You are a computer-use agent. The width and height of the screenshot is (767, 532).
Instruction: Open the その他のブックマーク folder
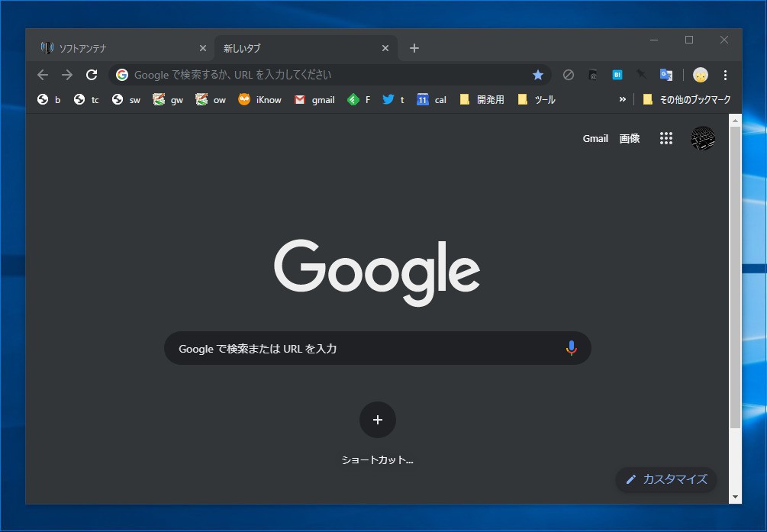[x=686, y=99]
